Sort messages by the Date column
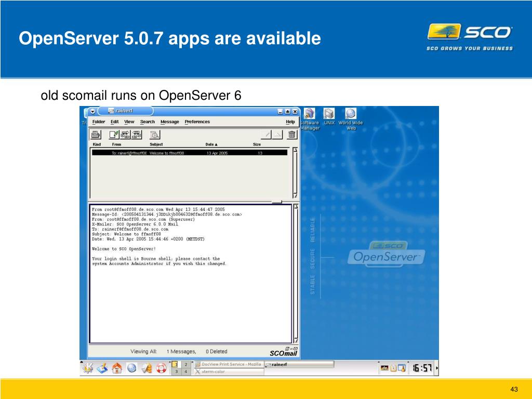This screenshot has width=532, height=399. click(x=211, y=144)
